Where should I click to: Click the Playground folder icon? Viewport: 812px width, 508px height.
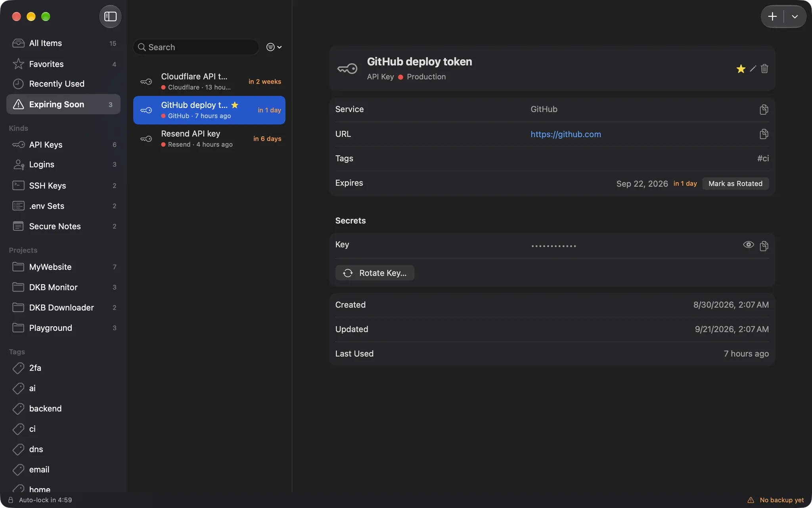point(18,328)
